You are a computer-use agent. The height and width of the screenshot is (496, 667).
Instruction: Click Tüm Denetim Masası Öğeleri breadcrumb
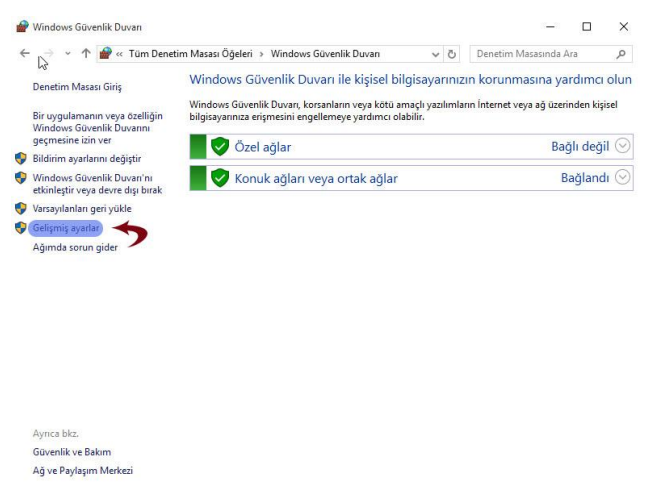tap(191, 54)
